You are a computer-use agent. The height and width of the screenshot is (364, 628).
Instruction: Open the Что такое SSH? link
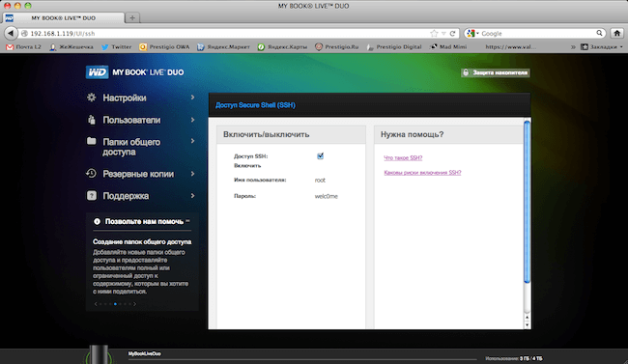(x=403, y=157)
